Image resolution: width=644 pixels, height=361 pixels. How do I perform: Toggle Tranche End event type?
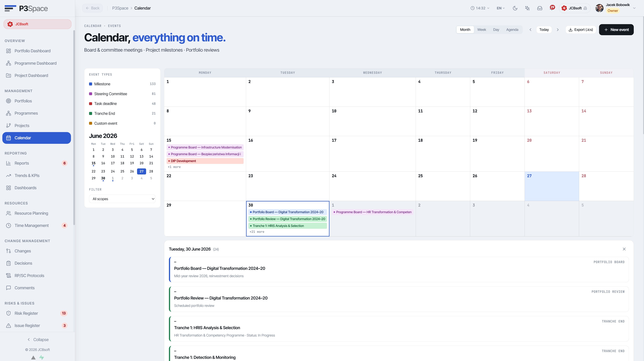pyautogui.click(x=122, y=113)
